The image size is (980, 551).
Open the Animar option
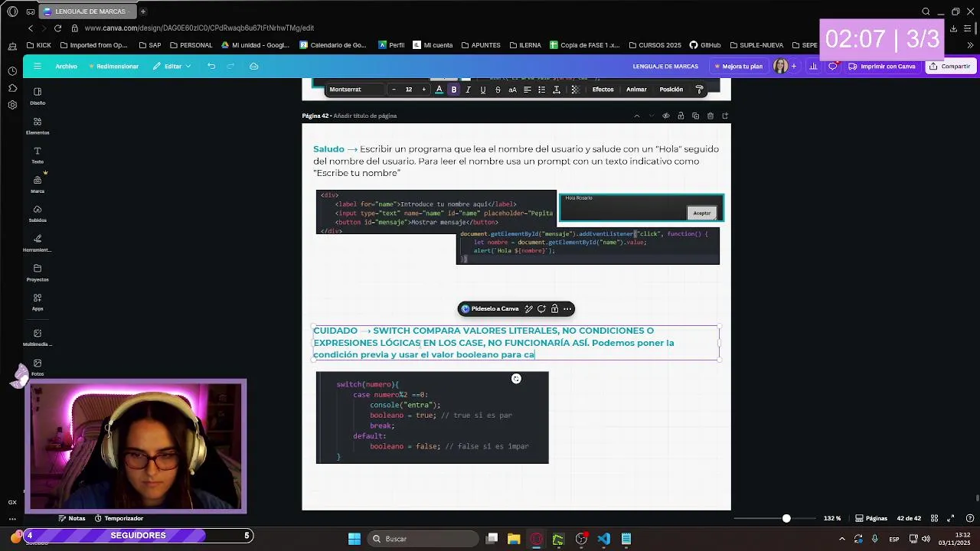coord(636,90)
